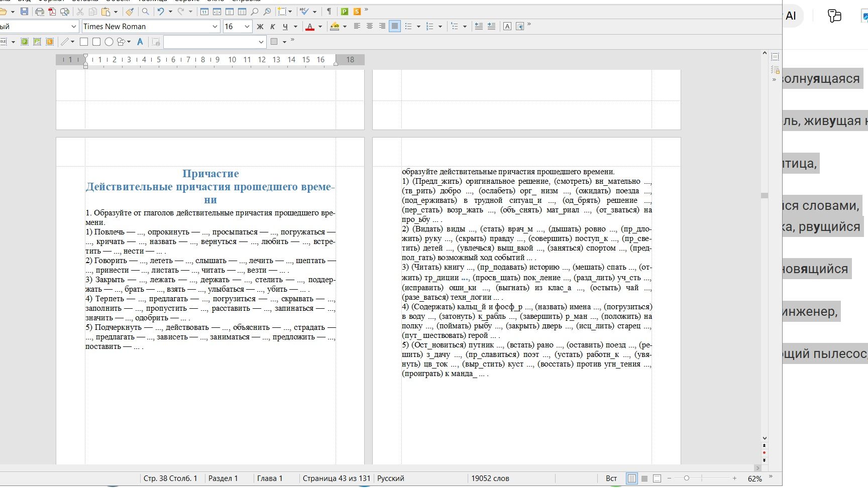Apply the red font color

click(x=310, y=27)
